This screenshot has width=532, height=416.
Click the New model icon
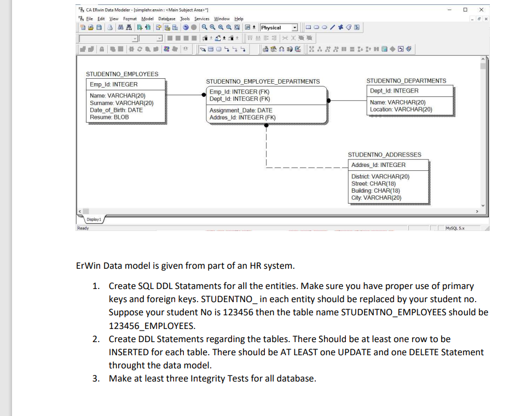82,27
